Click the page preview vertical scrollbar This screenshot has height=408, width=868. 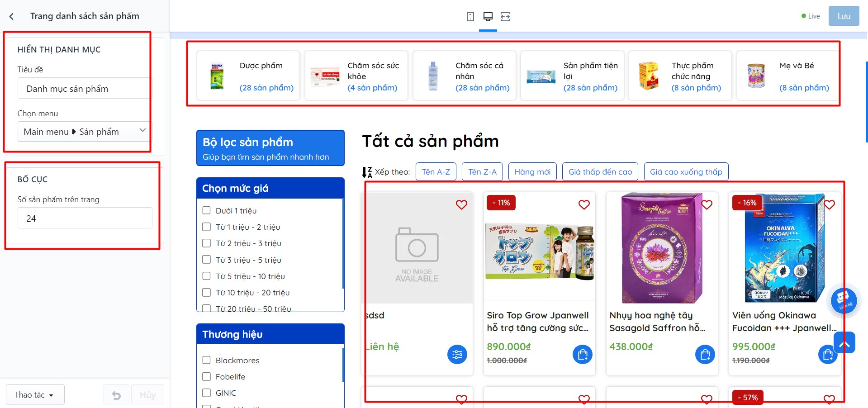[866, 102]
